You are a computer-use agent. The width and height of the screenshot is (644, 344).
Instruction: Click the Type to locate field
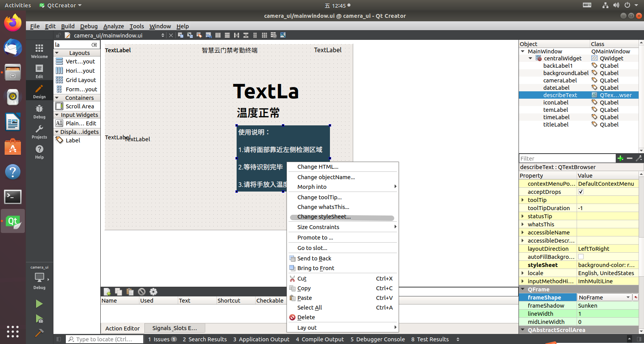[104, 339]
